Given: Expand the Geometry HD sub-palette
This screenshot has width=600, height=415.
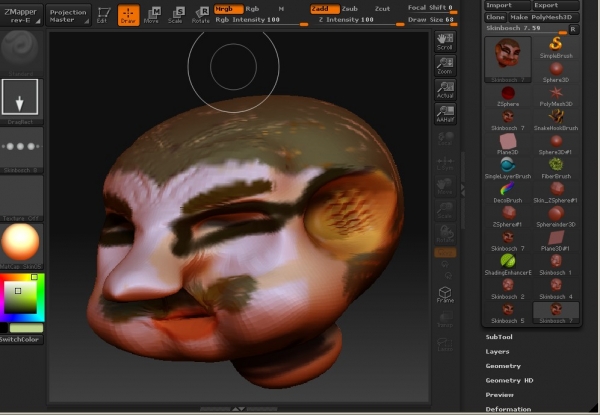Looking at the screenshot, I should click(x=509, y=381).
